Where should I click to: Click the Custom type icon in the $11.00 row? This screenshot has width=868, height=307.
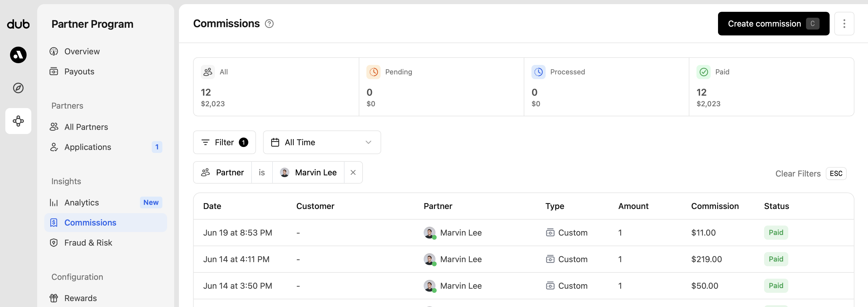pos(550,233)
